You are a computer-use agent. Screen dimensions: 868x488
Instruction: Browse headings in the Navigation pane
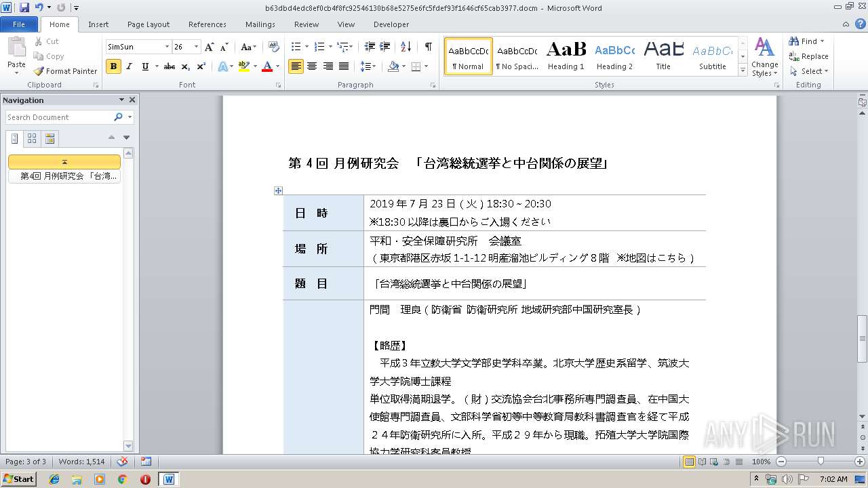(15, 138)
